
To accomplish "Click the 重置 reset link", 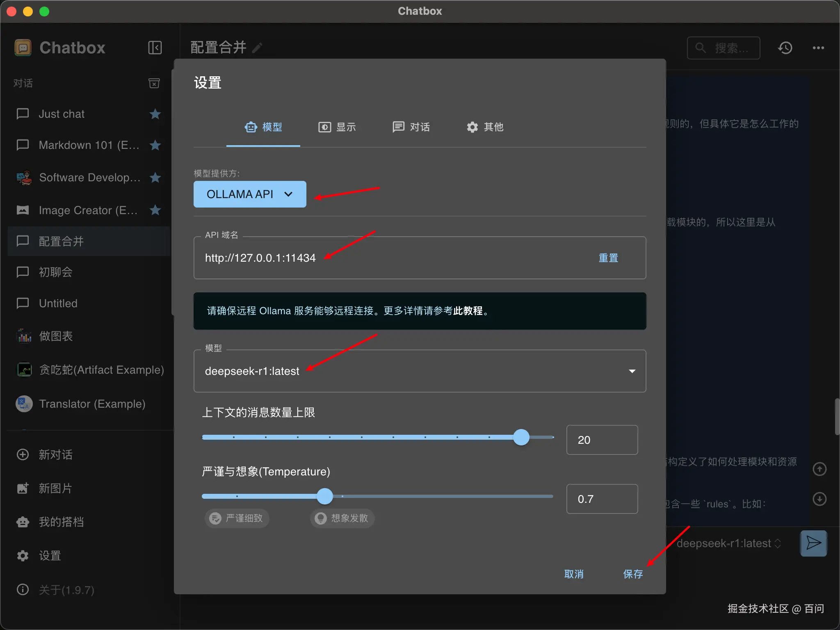I will pos(608,258).
